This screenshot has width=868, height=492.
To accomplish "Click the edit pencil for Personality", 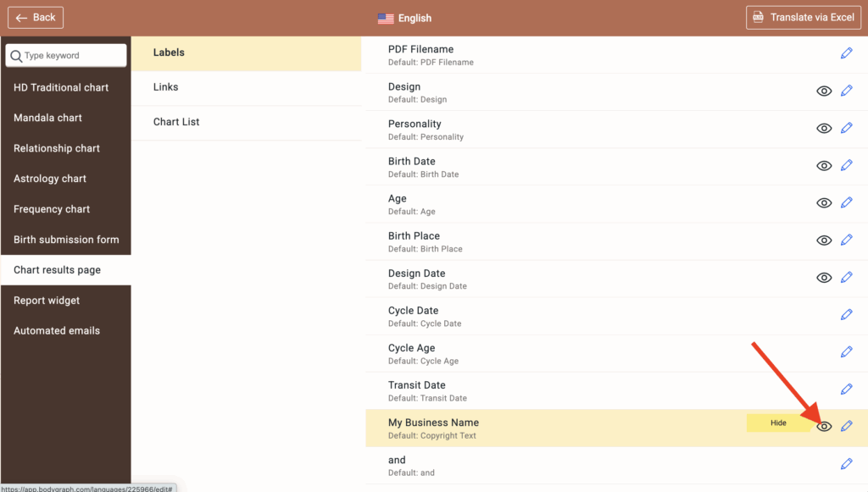I will (846, 128).
